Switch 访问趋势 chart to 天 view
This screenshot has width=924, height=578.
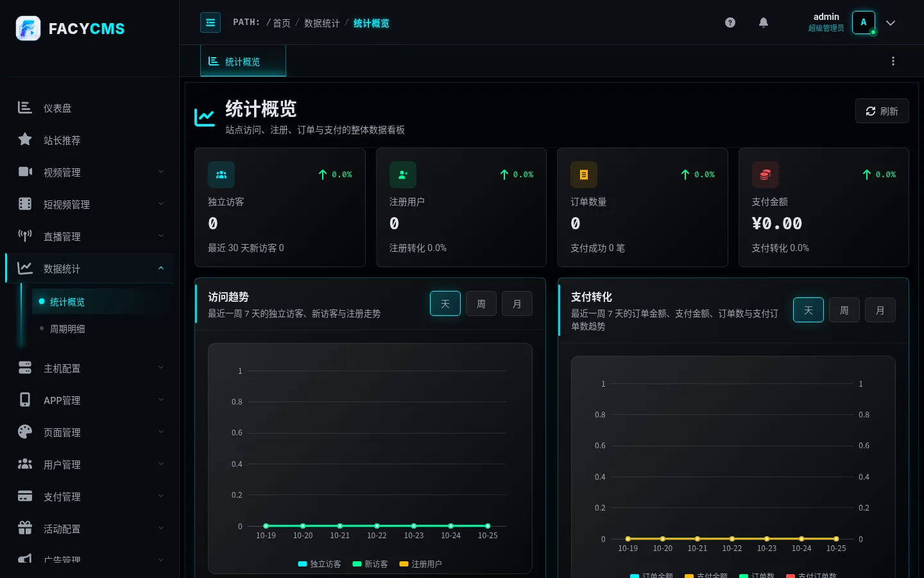[x=445, y=304]
